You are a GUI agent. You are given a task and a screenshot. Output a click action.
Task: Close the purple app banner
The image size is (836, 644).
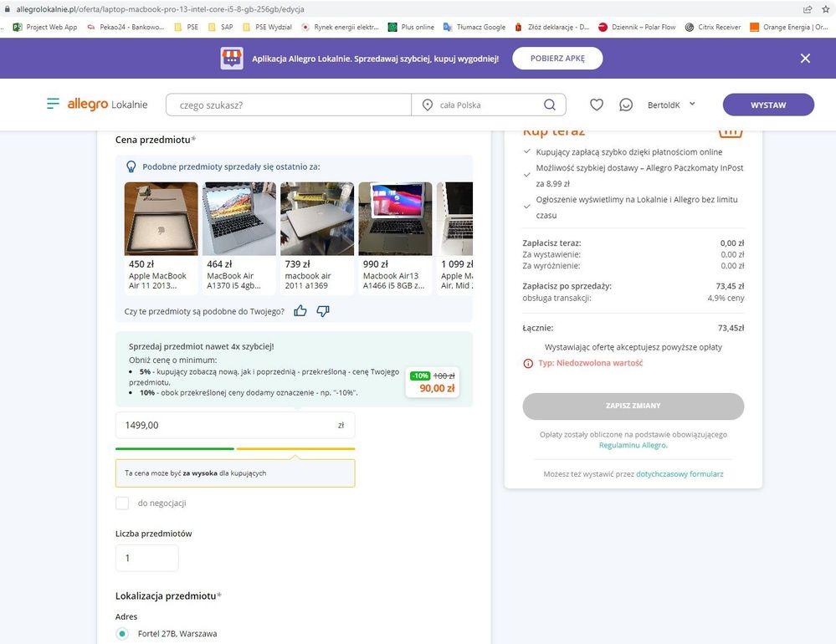(805, 58)
